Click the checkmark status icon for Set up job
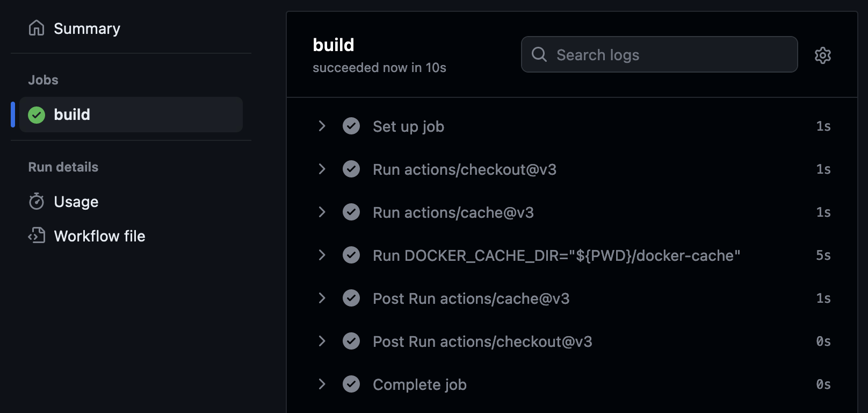This screenshot has width=868, height=413. coord(351,126)
